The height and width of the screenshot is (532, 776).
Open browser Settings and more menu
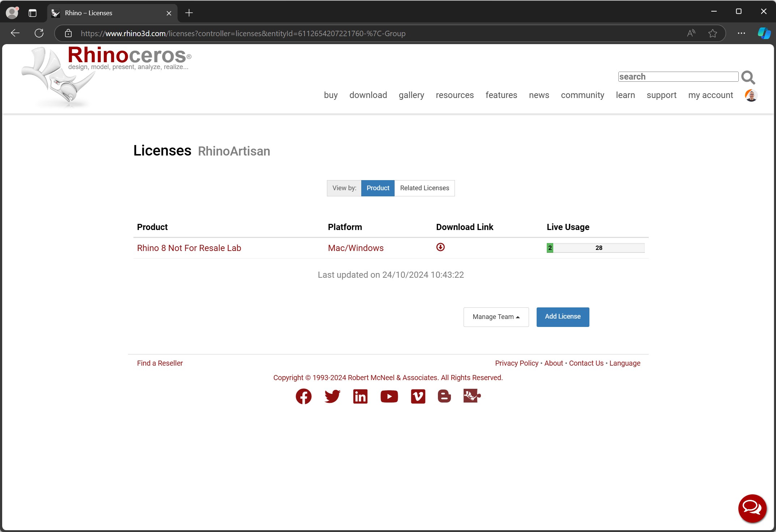pyautogui.click(x=741, y=33)
